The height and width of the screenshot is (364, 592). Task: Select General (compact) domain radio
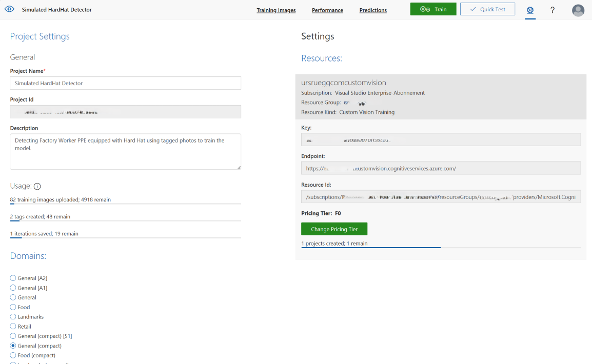13,346
